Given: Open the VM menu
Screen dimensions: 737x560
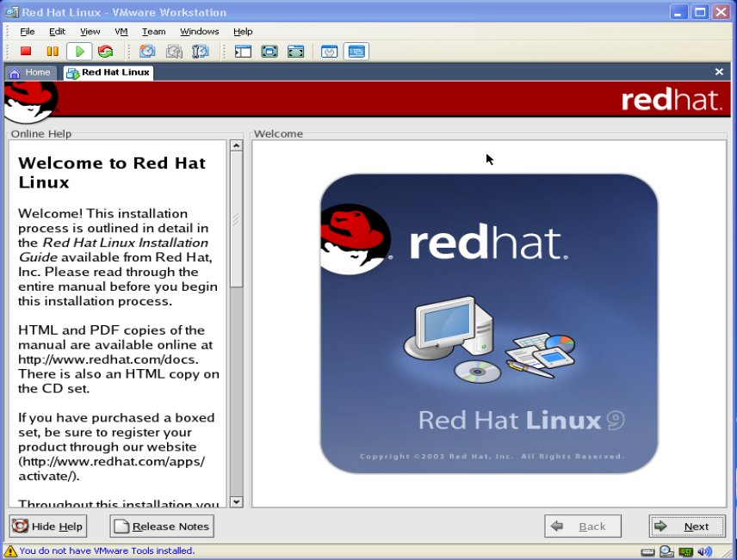Looking at the screenshot, I should (x=121, y=32).
